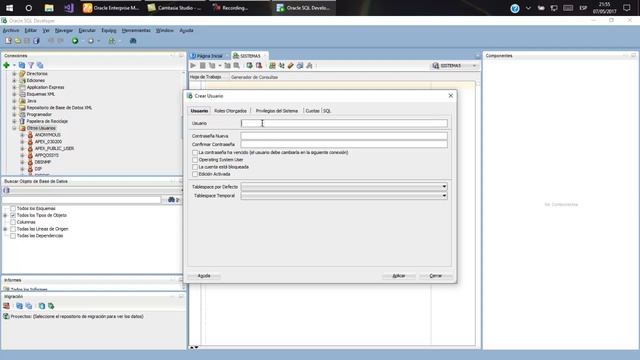Expand the Application Express tree node
Image resolution: width=640 pixels, height=360 pixels.
[14, 87]
